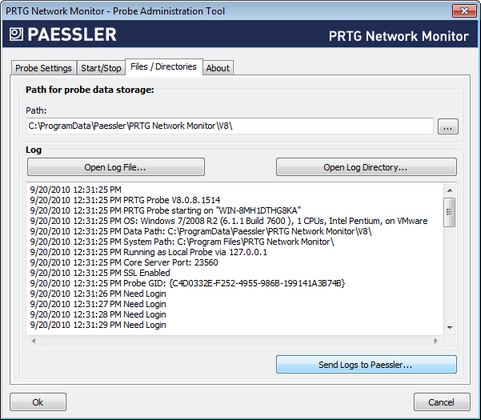
Task: Click the log vertical scrollbar down arrow
Action: (x=449, y=327)
